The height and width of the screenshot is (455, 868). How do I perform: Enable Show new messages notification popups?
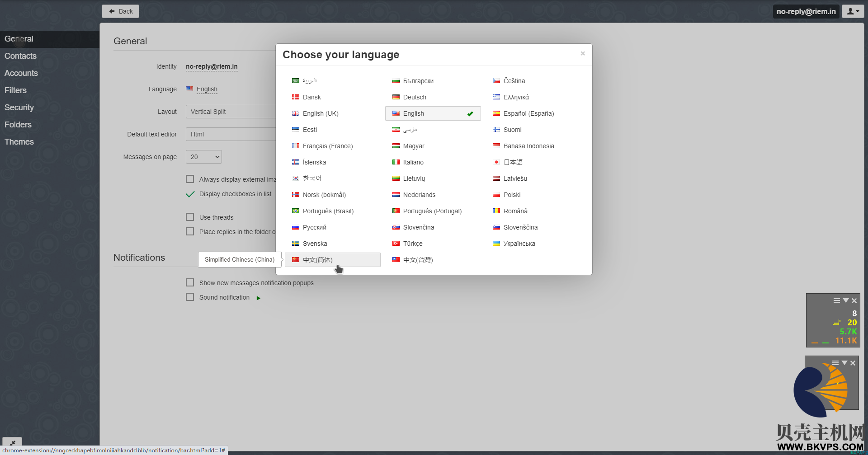pyautogui.click(x=190, y=283)
